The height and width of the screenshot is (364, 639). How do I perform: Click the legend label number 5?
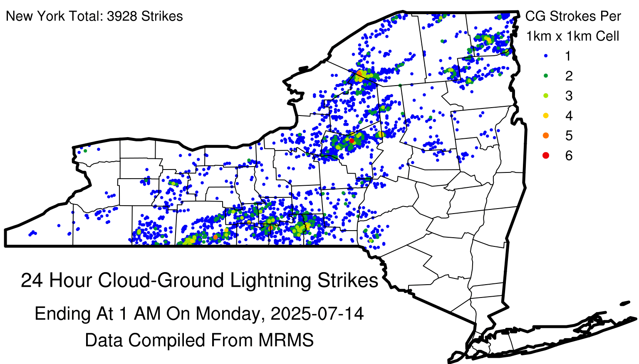click(x=569, y=136)
